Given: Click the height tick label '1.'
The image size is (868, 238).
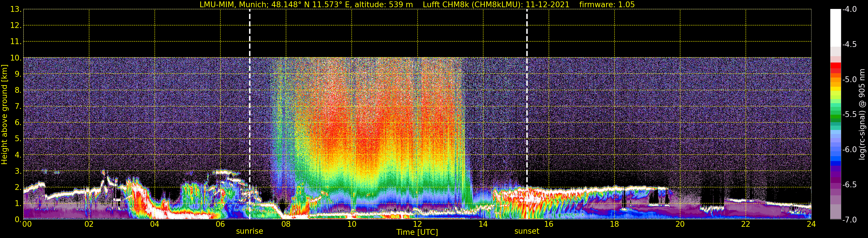Looking at the screenshot, I should click(x=18, y=204).
